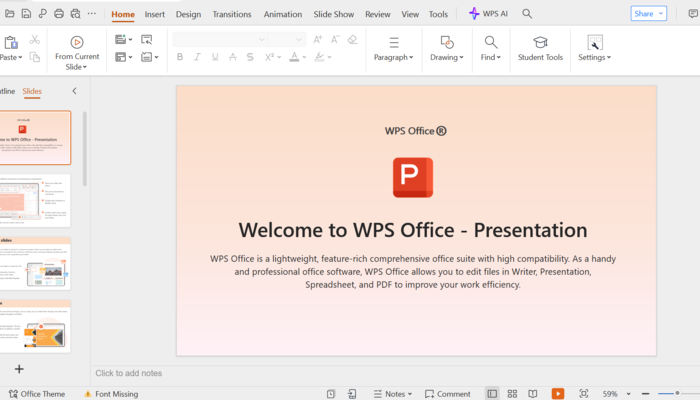The height and width of the screenshot is (400, 700).
Task: Open the font color dropdown arrow
Action: (x=304, y=57)
